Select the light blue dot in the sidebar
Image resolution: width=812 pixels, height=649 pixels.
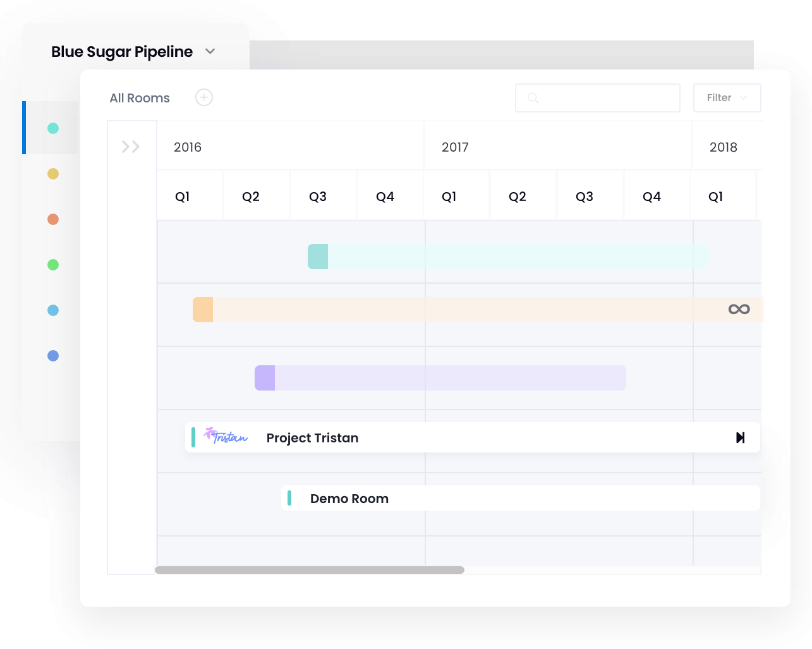(53, 310)
